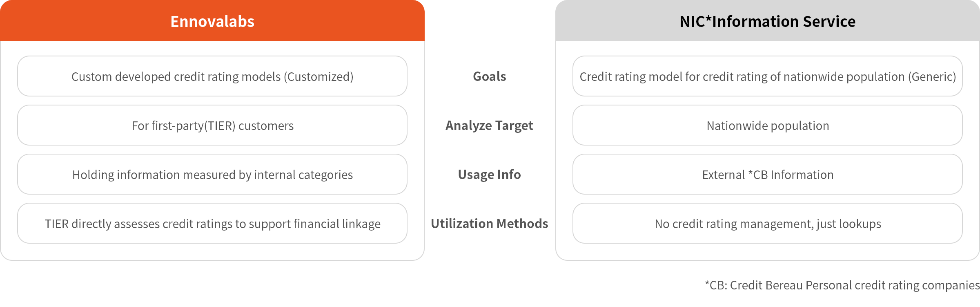Click the Goals row label
The width and height of the screenshot is (980, 307).
pos(490,76)
